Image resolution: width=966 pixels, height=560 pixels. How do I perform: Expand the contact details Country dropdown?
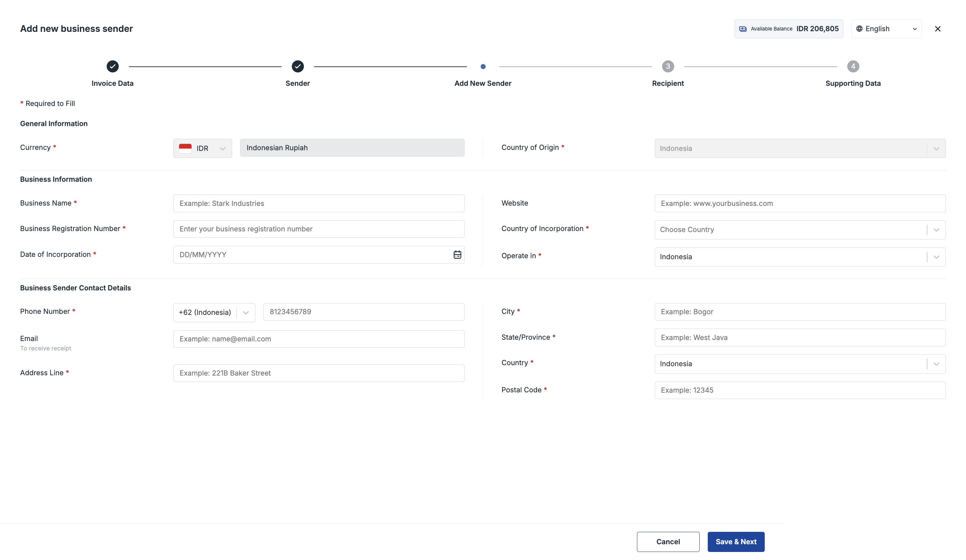click(936, 364)
